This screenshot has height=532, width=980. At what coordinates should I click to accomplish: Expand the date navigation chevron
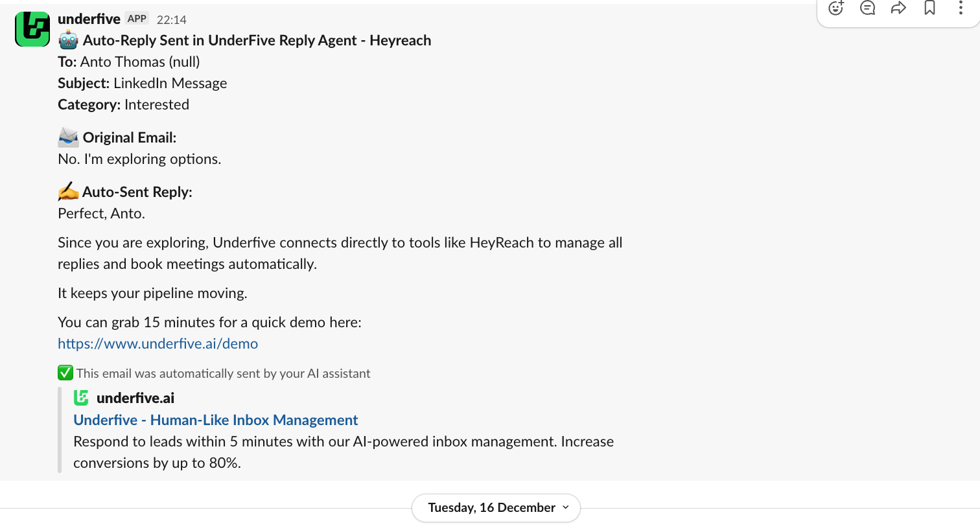pos(565,508)
